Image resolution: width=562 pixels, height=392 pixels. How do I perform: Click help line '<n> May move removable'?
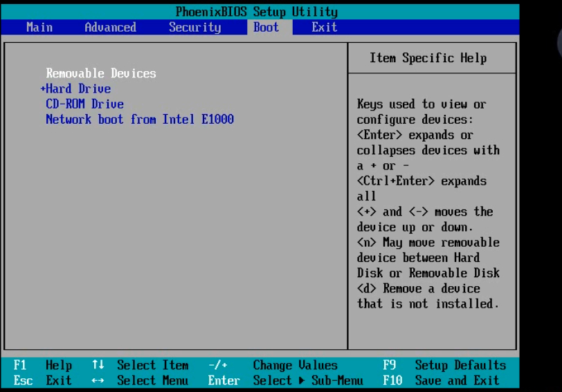pyautogui.click(x=428, y=243)
